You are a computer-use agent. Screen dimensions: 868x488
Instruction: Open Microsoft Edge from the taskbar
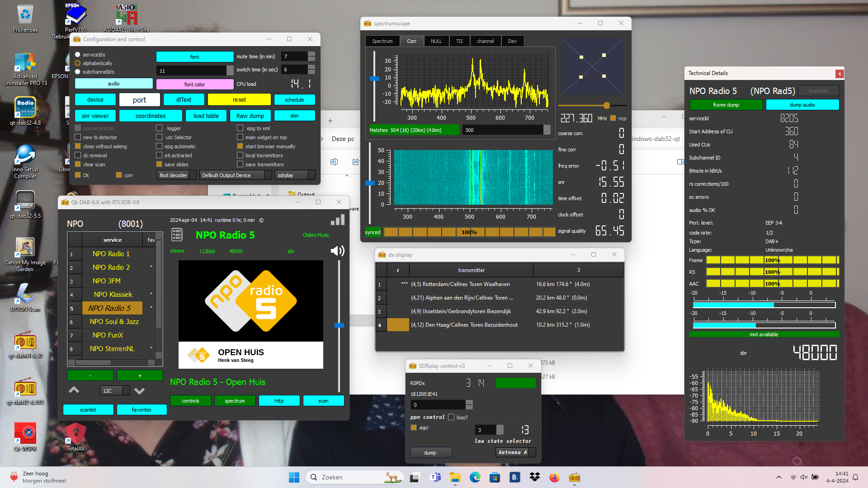(475, 477)
